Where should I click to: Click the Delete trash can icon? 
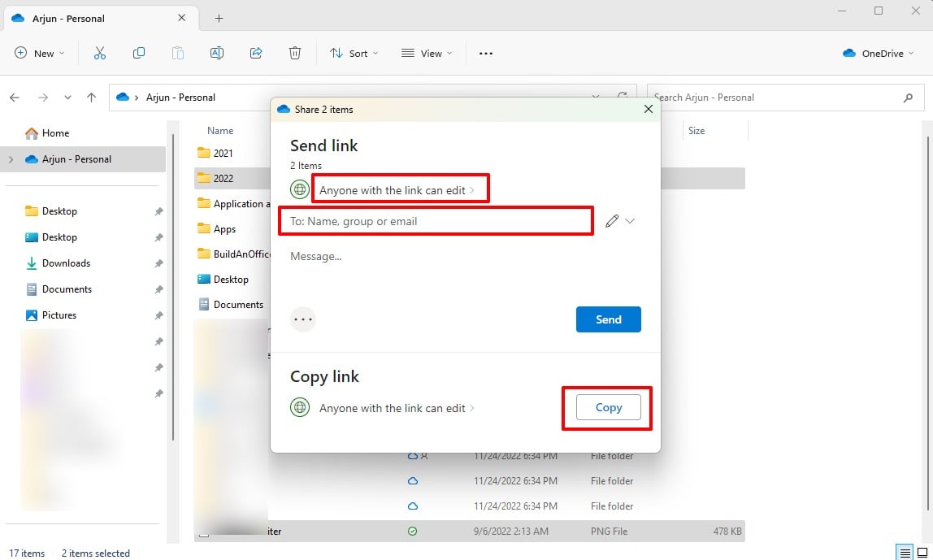point(295,53)
